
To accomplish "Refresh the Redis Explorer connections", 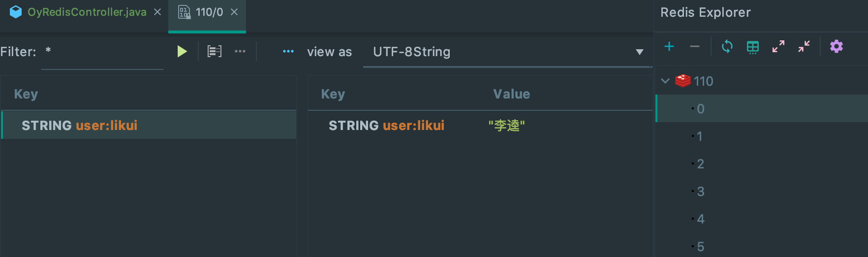I will [727, 46].
